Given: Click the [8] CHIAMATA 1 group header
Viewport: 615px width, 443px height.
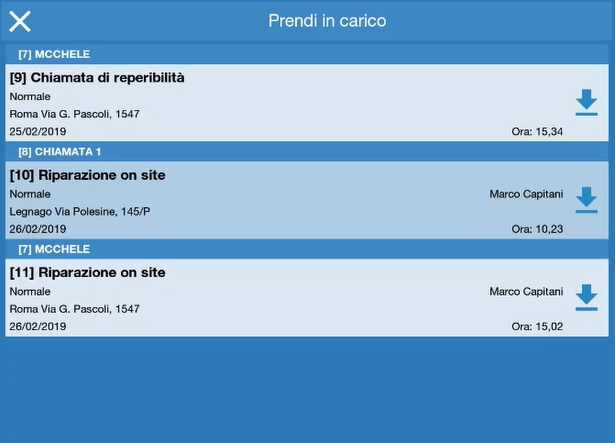Looking at the screenshot, I should coord(60,151).
